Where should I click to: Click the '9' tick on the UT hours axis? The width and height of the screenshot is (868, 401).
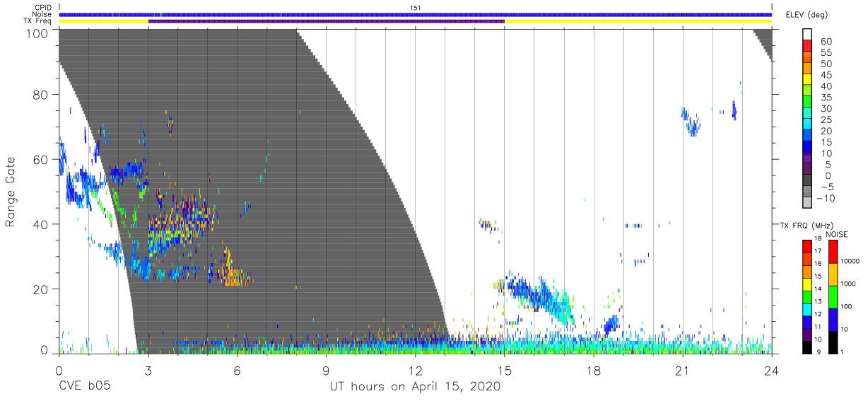click(326, 371)
